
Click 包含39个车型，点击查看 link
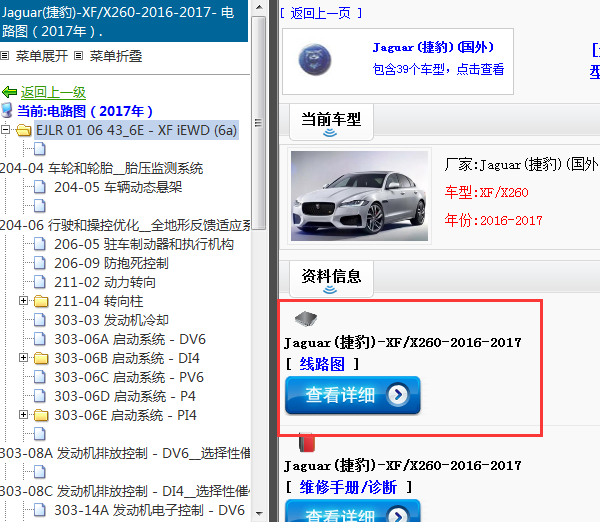tap(439, 69)
